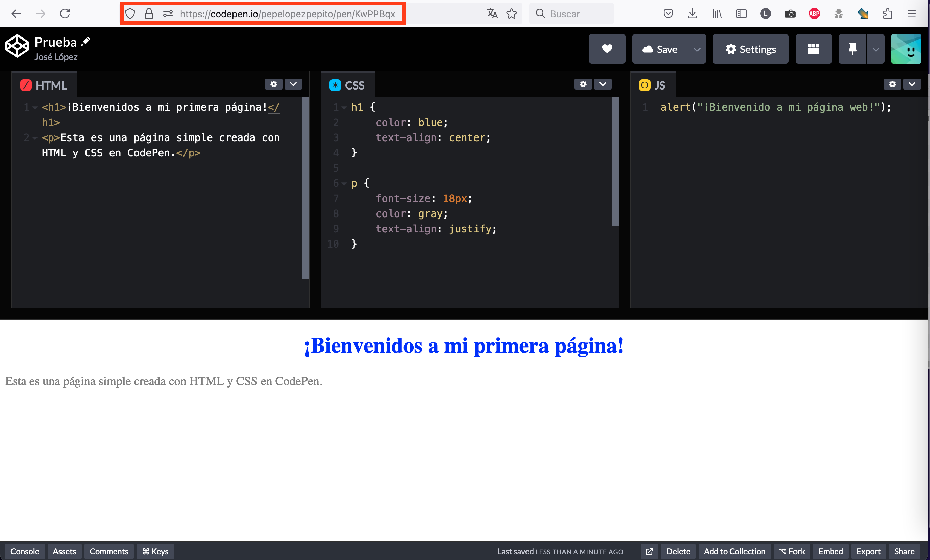
Task: Collapse the h1 rule fold arrow in CSS
Action: click(344, 108)
